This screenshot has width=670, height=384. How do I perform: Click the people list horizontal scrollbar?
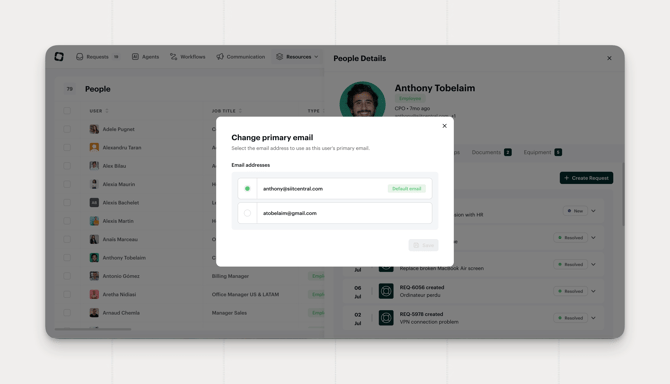(x=93, y=329)
